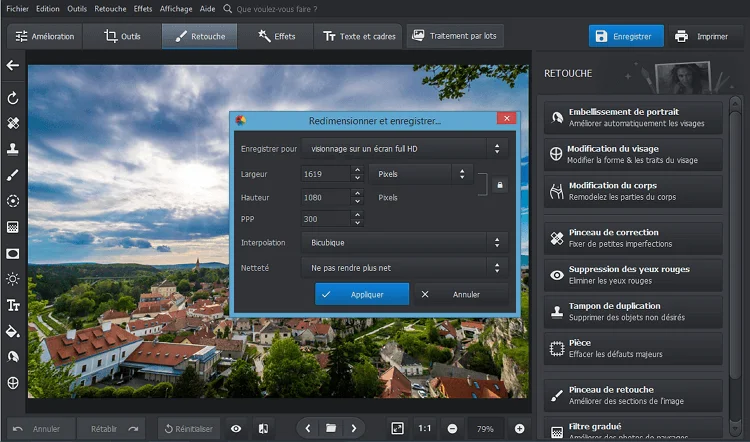Image resolution: width=750 pixels, height=442 pixels.
Task: Open the Affichage menu
Action: coord(175,8)
